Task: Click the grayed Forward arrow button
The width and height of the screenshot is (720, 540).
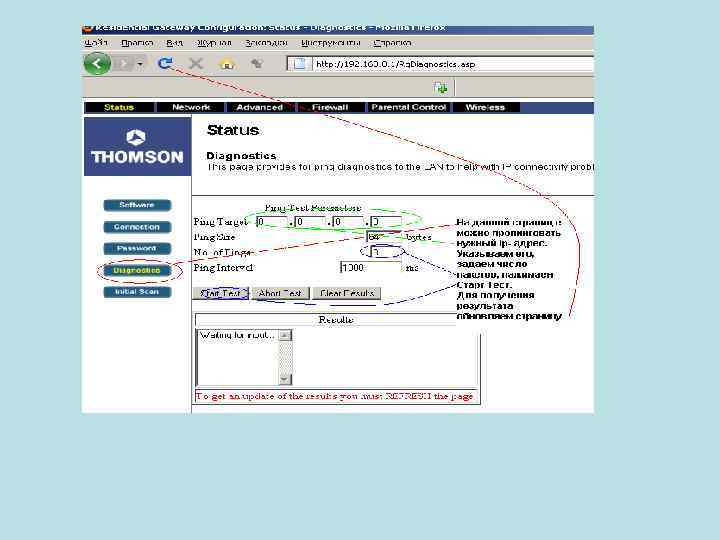Action: [x=124, y=63]
